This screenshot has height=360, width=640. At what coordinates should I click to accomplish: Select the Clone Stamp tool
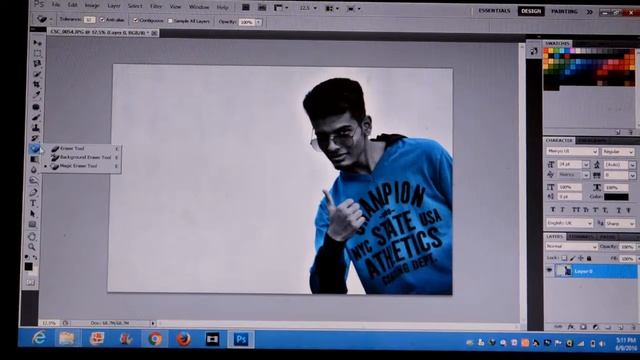tap(36, 128)
